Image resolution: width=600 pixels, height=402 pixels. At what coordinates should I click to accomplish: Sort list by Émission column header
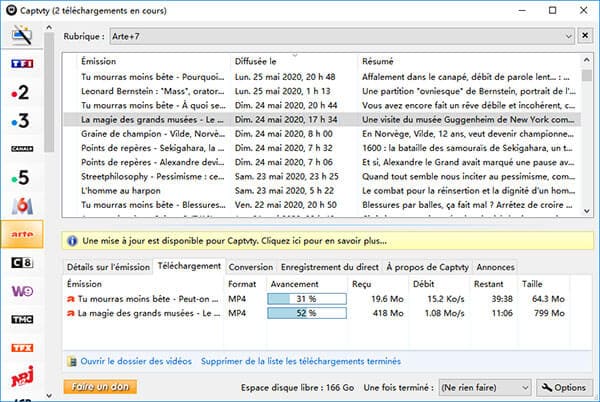click(98, 61)
